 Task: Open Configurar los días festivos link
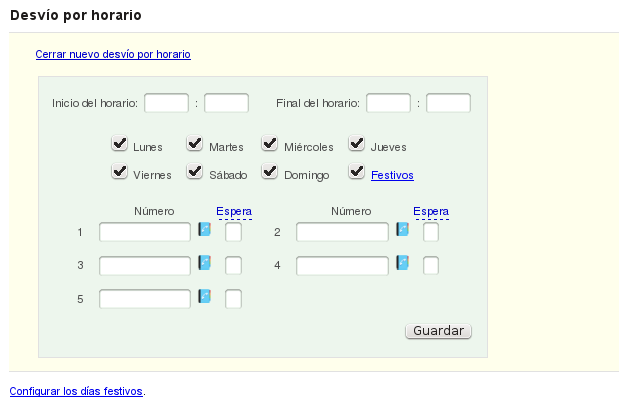click(x=76, y=390)
